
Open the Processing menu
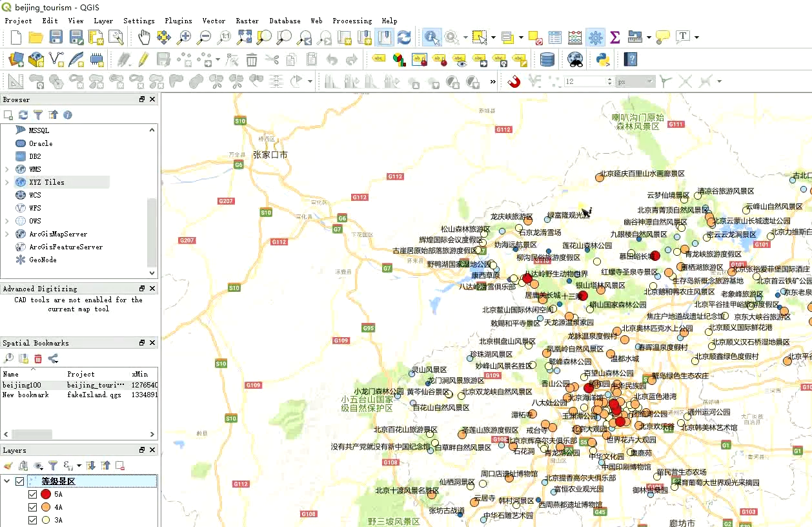(x=352, y=21)
